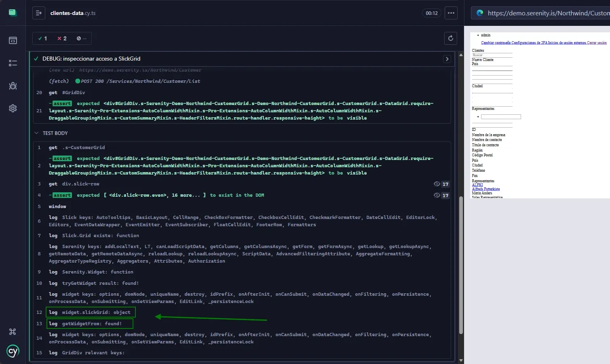Click 'Nombre de la empresa' column header
Image resolution: width=610 pixels, height=364 pixels.
tap(488, 135)
